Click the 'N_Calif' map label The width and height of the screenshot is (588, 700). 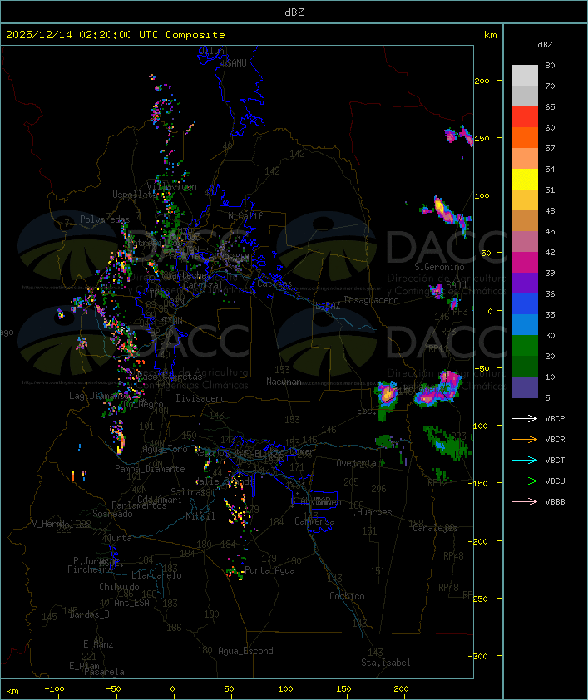pos(245,215)
